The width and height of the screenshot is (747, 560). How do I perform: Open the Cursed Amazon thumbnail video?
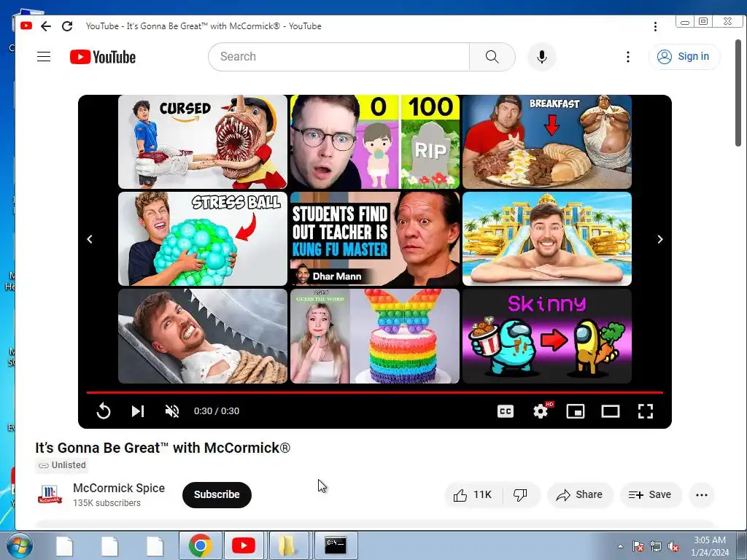pos(203,142)
